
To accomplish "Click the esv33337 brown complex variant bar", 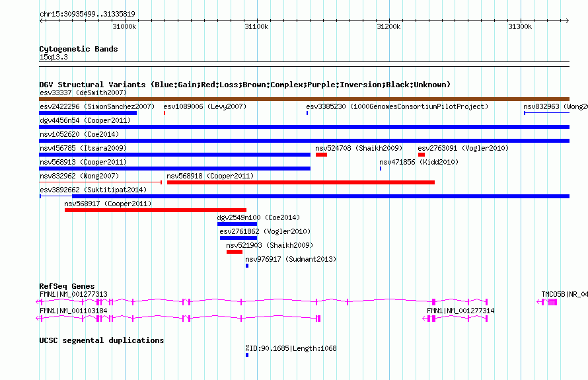I will 304,99.
